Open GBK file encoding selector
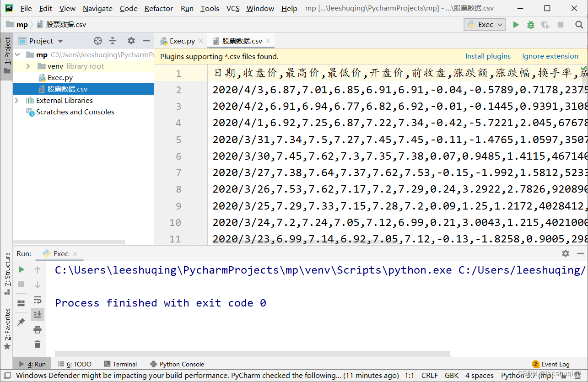Viewport: 588px width, 382px height. 452,375
